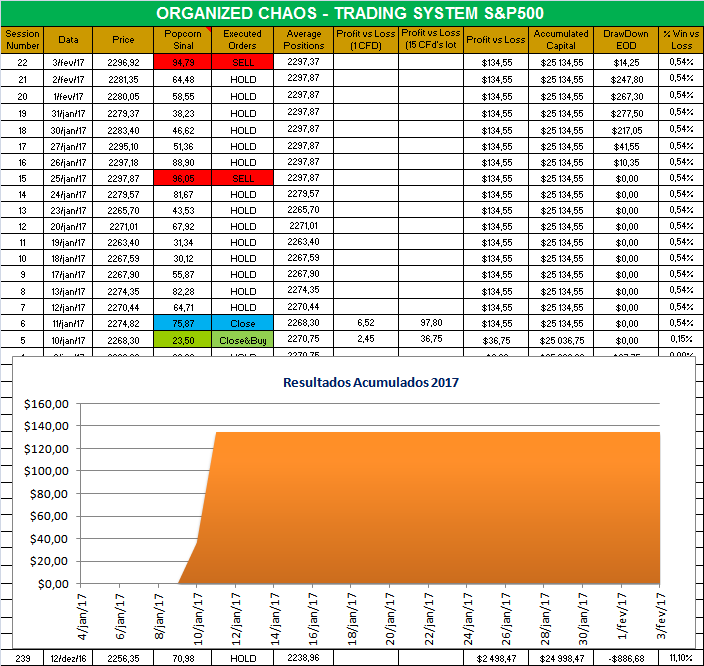Screen dimensions: 704x666
Task: Select the Average Positions header cell
Action: click(304, 40)
